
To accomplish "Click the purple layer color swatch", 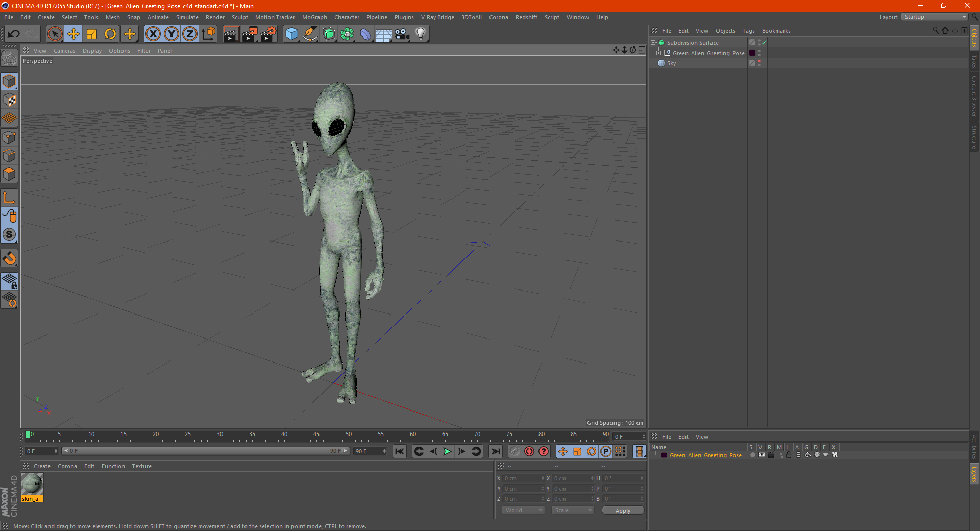I will [752, 53].
